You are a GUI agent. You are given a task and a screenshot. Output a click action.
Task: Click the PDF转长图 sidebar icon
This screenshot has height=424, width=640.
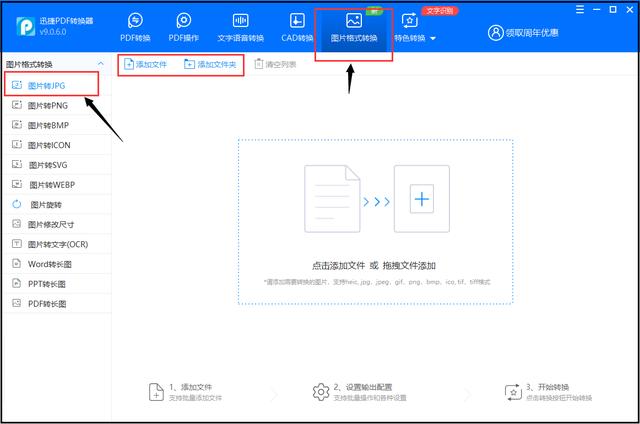click(16, 303)
